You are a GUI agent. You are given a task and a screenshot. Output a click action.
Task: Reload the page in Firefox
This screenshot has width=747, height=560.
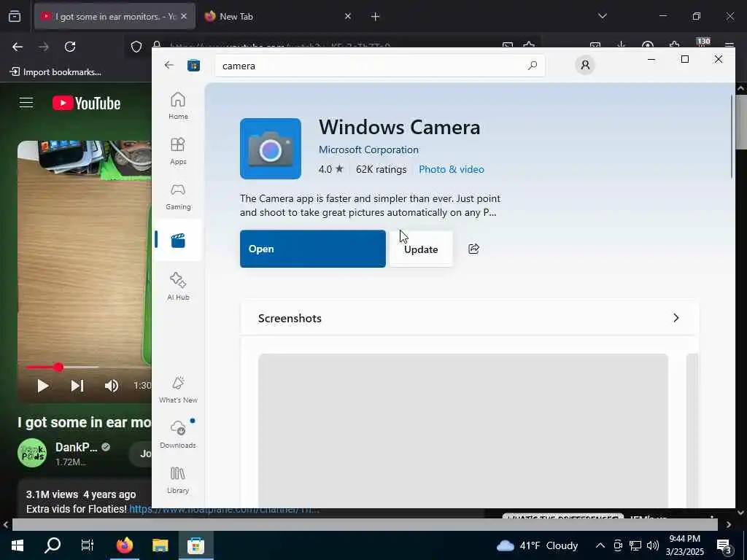[x=70, y=47]
